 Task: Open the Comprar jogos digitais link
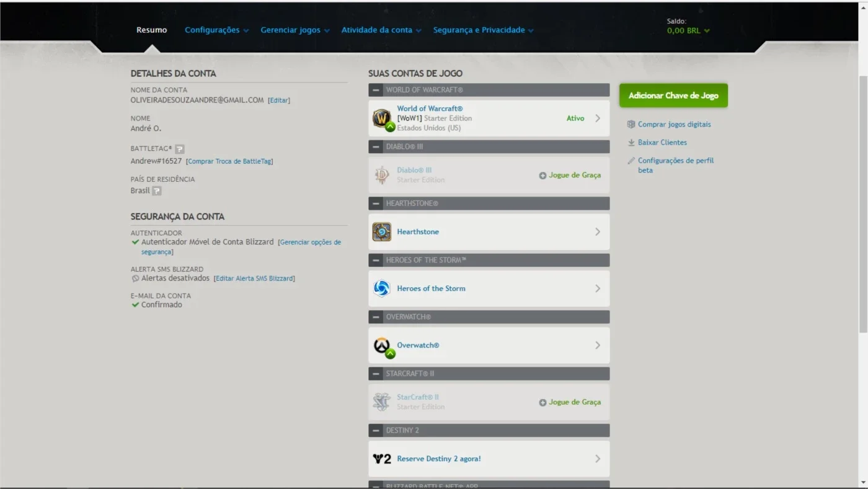click(x=675, y=124)
